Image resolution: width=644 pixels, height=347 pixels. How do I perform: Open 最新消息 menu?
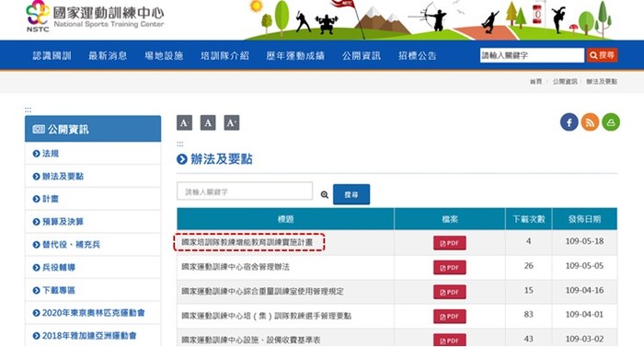[x=108, y=55]
